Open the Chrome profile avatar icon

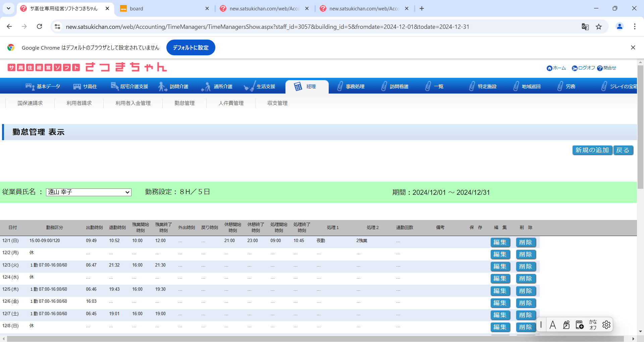(620, 26)
